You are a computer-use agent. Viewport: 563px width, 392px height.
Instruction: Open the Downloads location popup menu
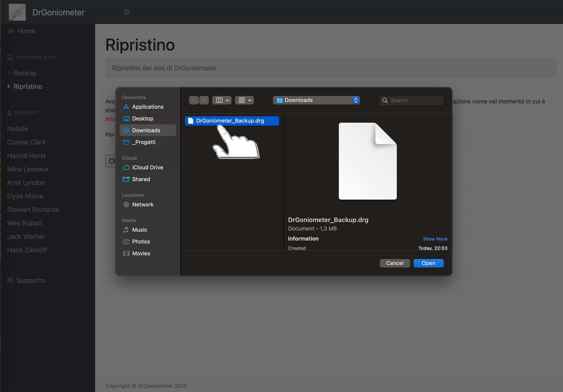(316, 100)
